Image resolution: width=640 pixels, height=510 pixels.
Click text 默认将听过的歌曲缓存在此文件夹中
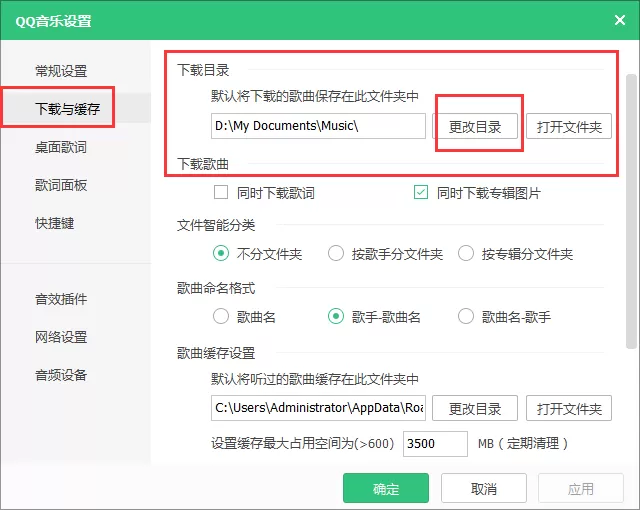point(315,379)
